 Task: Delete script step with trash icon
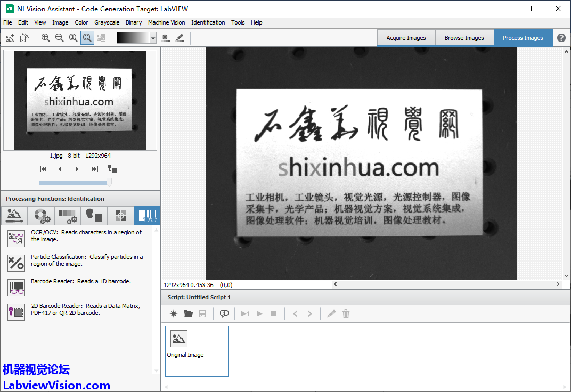[x=346, y=314]
